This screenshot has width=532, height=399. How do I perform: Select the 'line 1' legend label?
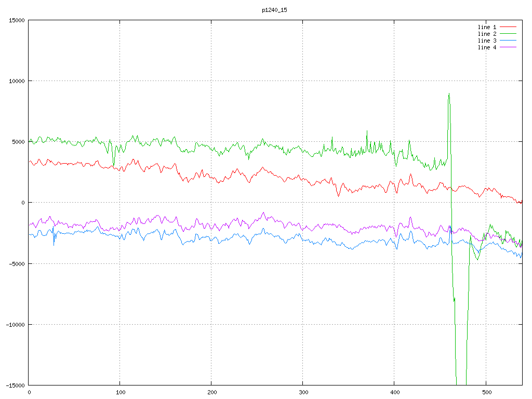pyautogui.click(x=487, y=27)
